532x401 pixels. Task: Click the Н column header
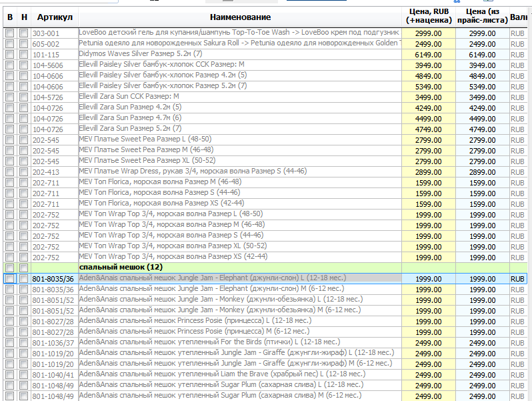pos(24,17)
